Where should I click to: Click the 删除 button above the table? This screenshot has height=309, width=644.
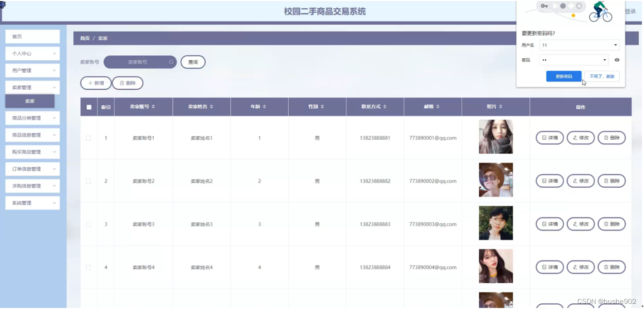tap(128, 83)
